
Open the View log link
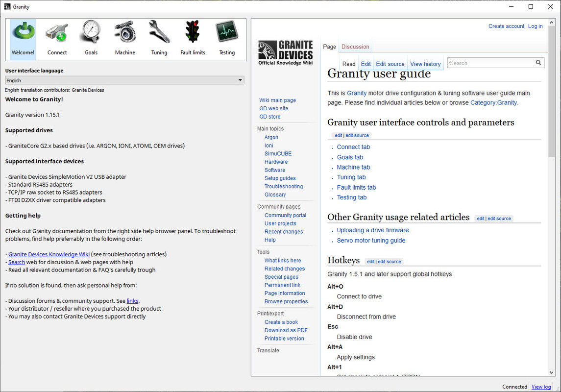tap(541, 387)
